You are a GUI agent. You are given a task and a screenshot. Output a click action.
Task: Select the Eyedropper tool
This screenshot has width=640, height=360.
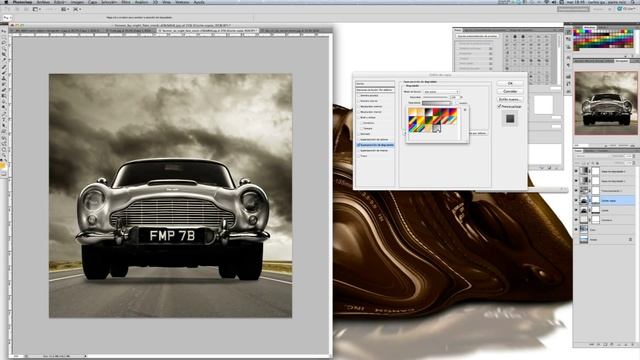4,60
